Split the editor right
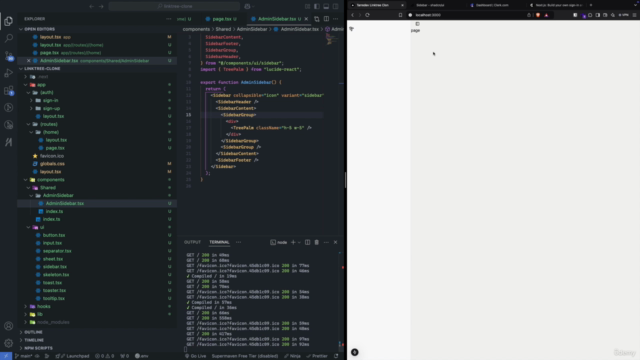Screen dimensions: 640x360 [x=326, y=19]
